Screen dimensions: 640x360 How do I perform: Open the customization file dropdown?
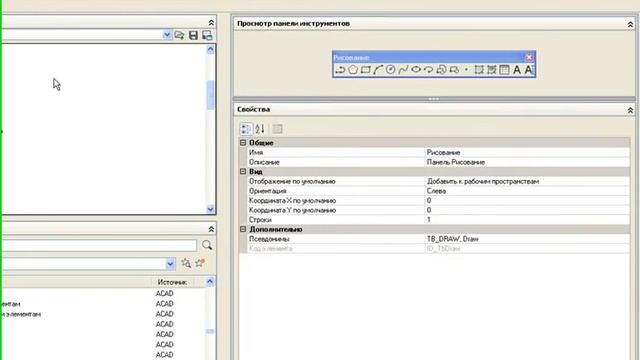tap(167, 35)
